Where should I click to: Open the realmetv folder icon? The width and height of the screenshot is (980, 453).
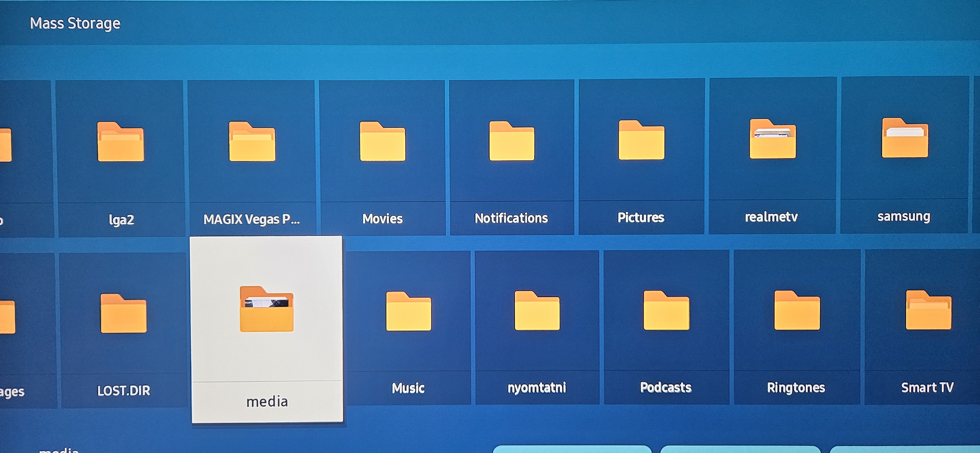click(x=772, y=138)
